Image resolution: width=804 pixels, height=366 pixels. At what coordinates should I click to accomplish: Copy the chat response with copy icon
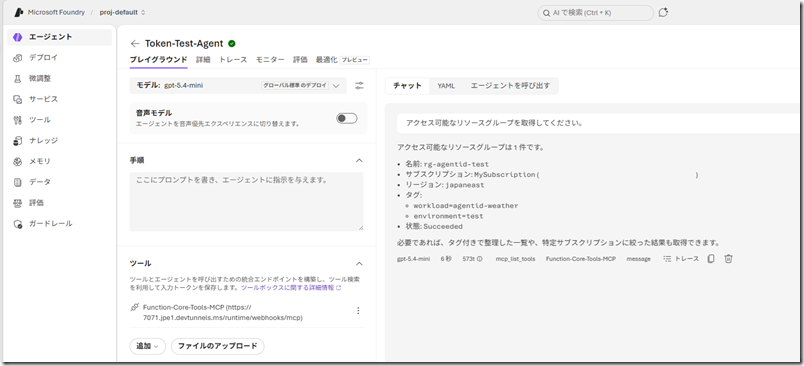[x=711, y=259]
